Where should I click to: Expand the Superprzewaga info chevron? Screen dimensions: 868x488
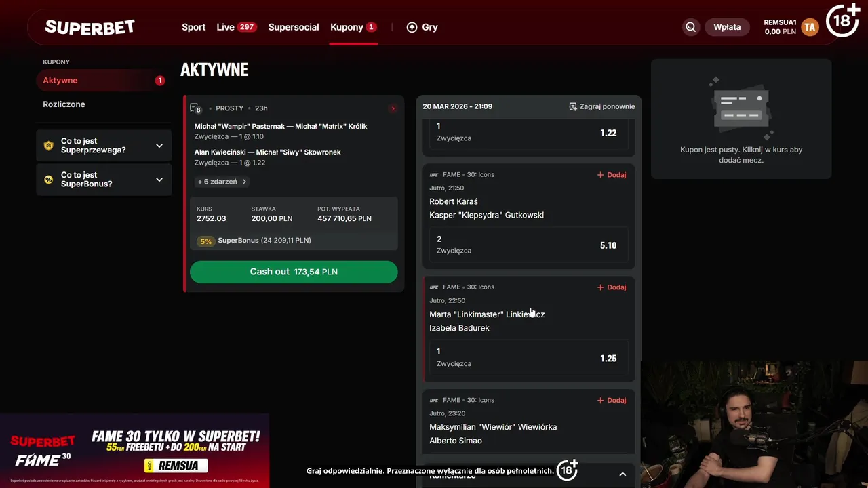coord(159,146)
